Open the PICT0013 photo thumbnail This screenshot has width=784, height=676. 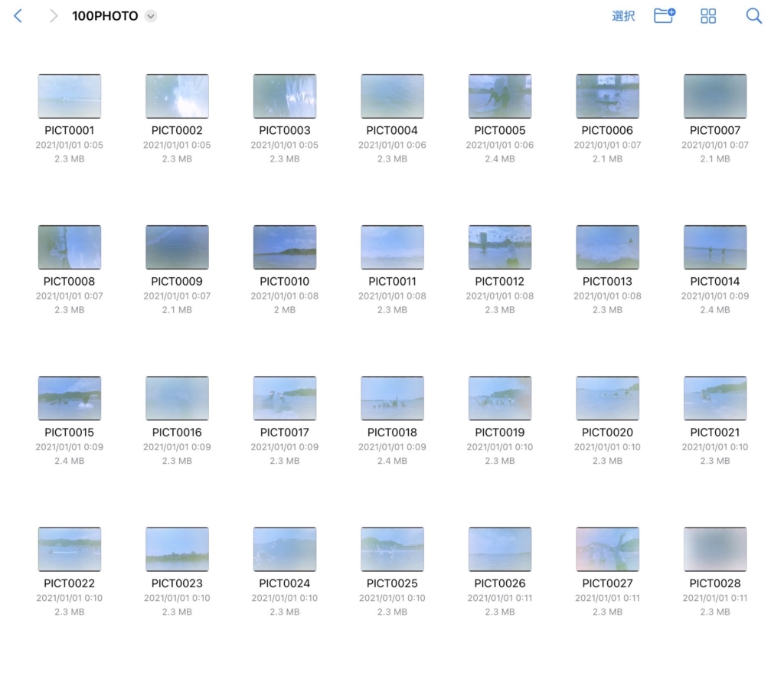coord(607,247)
